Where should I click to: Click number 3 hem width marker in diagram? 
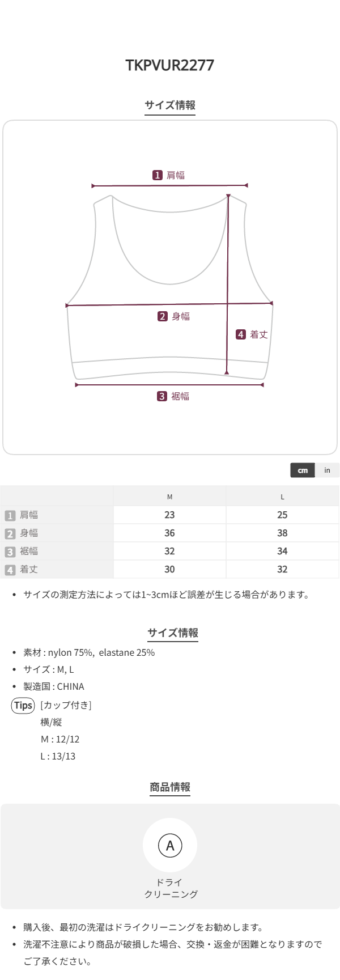coord(162,396)
